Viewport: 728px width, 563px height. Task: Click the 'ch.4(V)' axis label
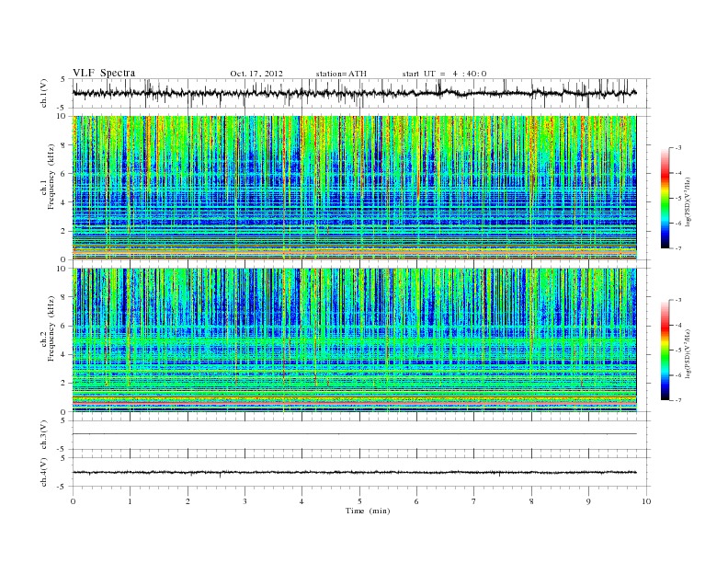(x=44, y=472)
